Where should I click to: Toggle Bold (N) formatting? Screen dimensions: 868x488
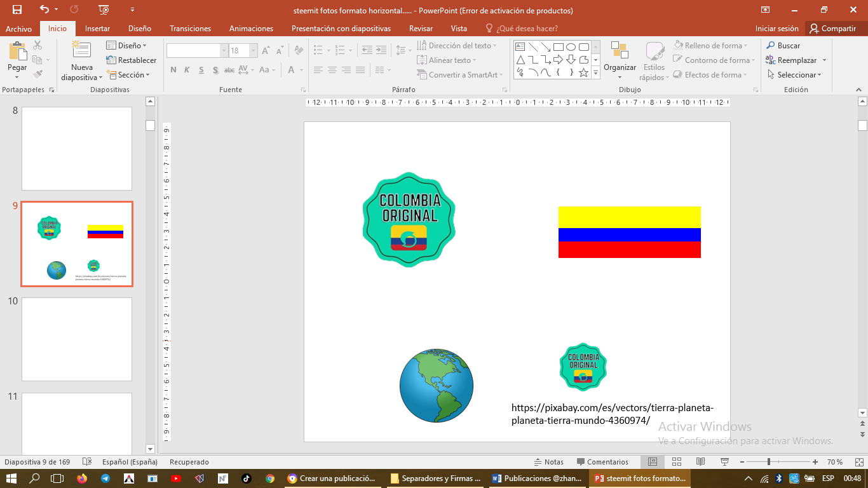pyautogui.click(x=173, y=70)
